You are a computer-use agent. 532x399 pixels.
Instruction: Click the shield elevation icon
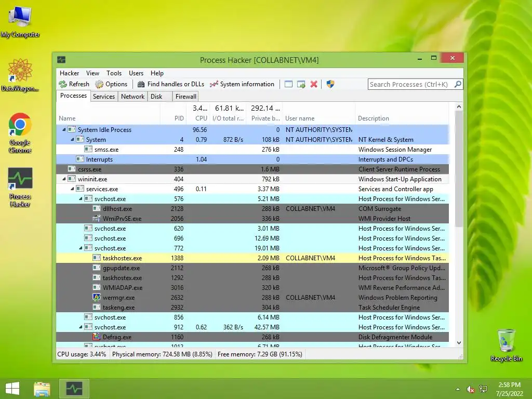[330, 84]
